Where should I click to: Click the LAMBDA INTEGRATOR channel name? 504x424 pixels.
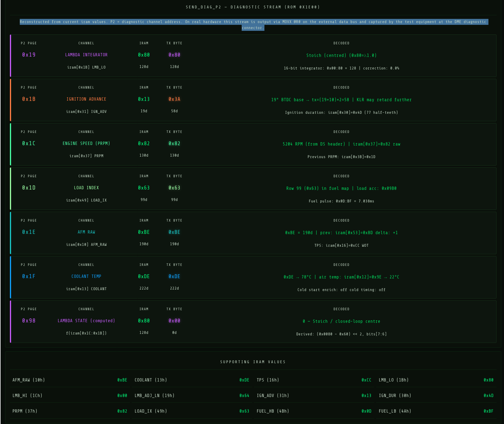(x=86, y=55)
